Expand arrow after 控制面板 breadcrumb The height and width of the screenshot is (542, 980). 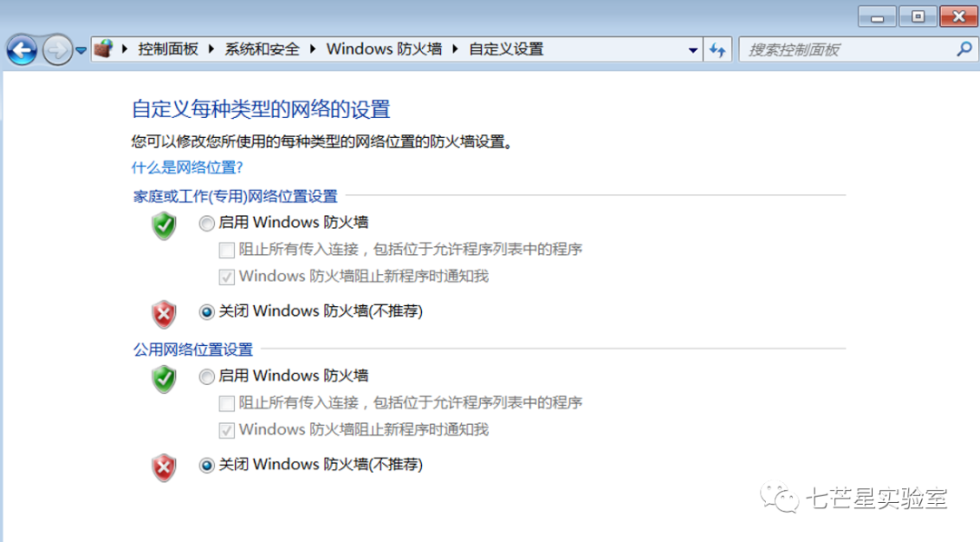tap(211, 49)
